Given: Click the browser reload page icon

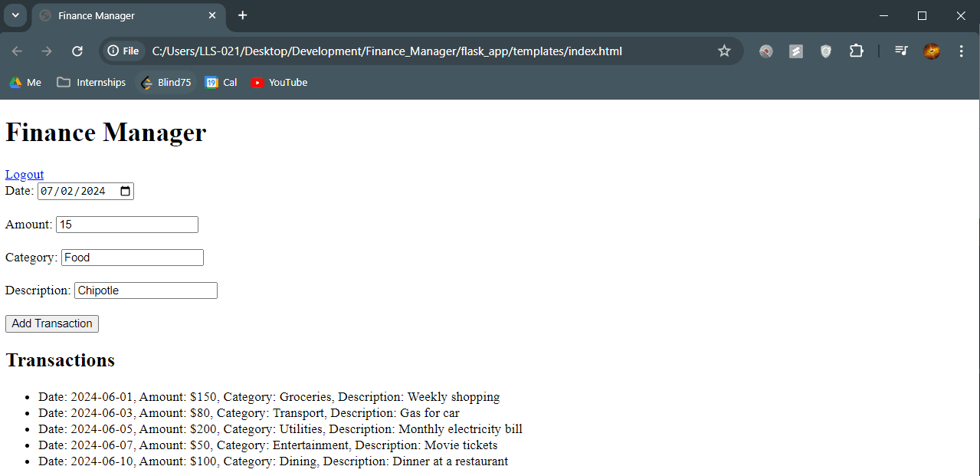Looking at the screenshot, I should (77, 51).
